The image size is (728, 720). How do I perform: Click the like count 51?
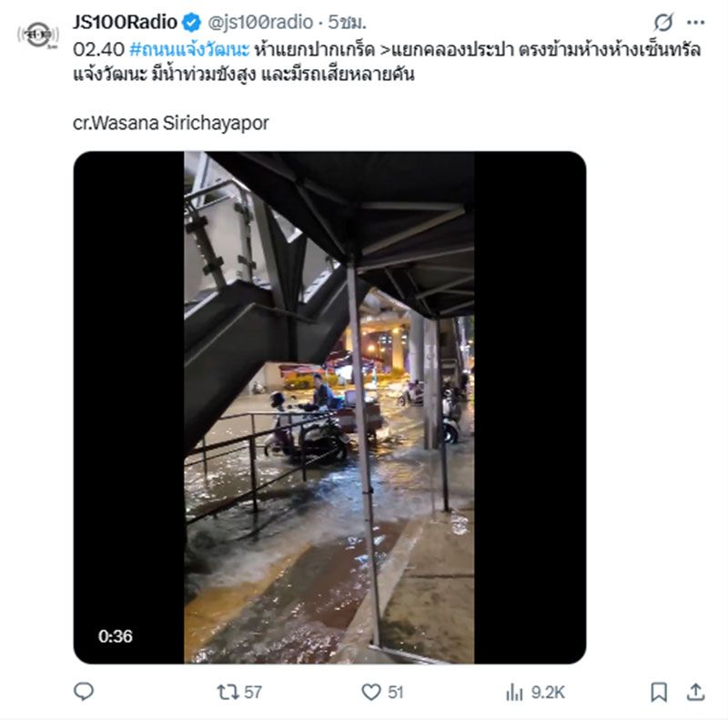396,692
